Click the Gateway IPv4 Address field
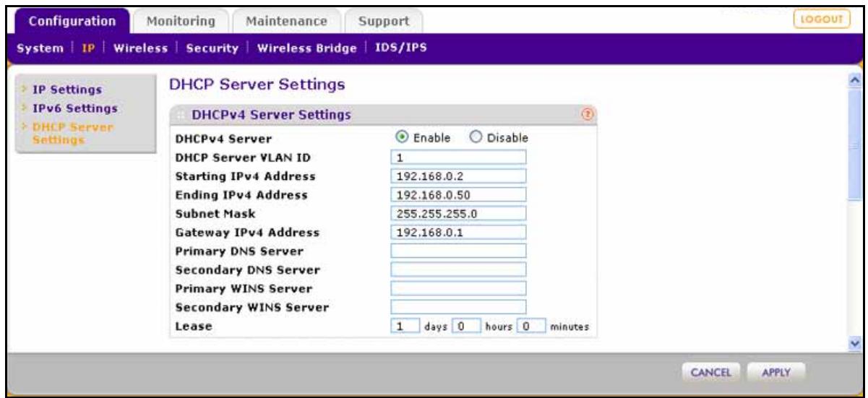This screenshot has width=868, height=398. (x=458, y=231)
